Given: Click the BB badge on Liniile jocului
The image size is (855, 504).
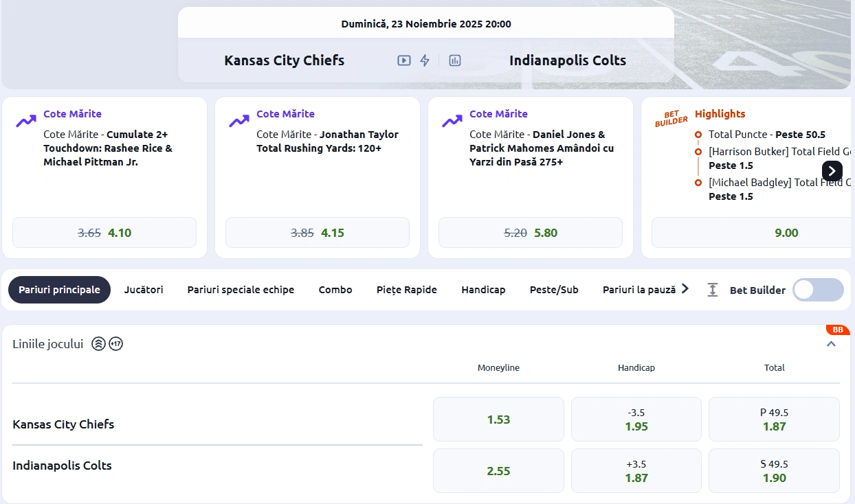Looking at the screenshot, I should (838, 330).
